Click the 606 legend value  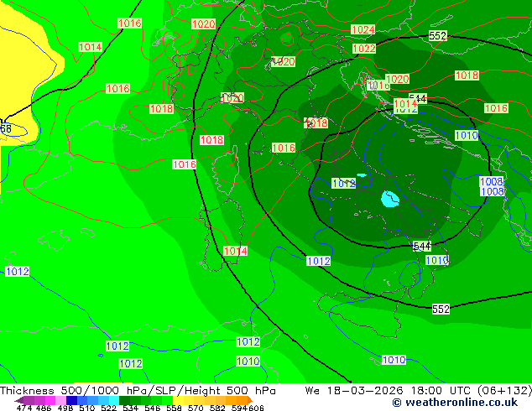pyautogui.click(x=255, y=408)
